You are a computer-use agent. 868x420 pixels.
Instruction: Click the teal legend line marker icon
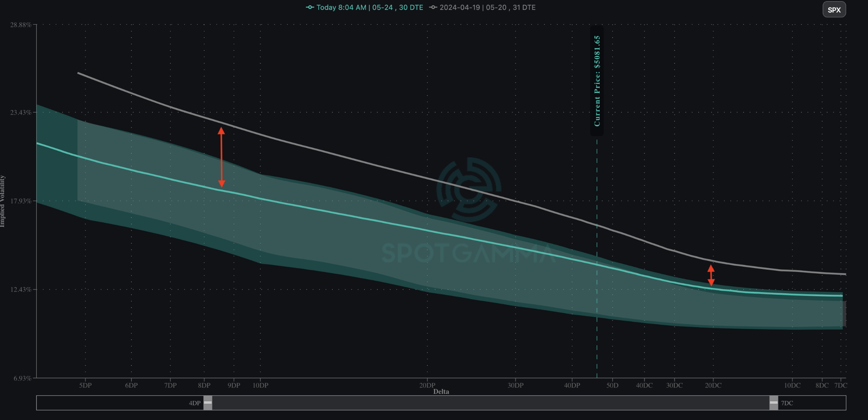tap(310, 7)
